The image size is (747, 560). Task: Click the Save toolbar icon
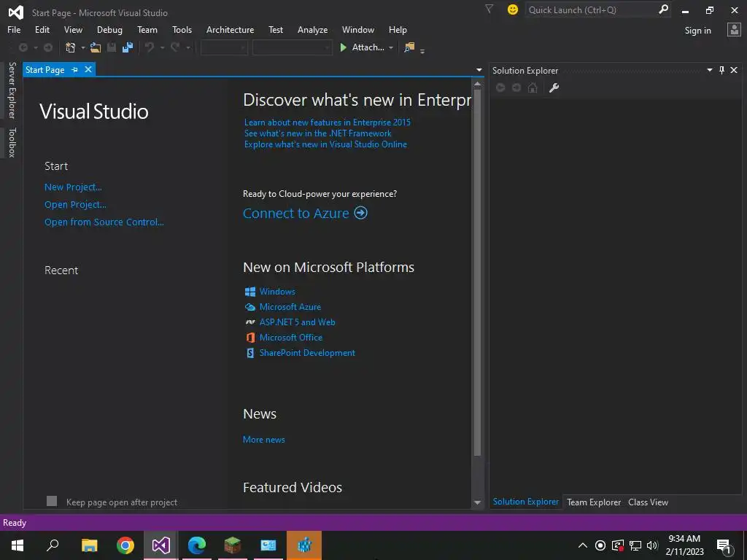[x=112, y=47]
